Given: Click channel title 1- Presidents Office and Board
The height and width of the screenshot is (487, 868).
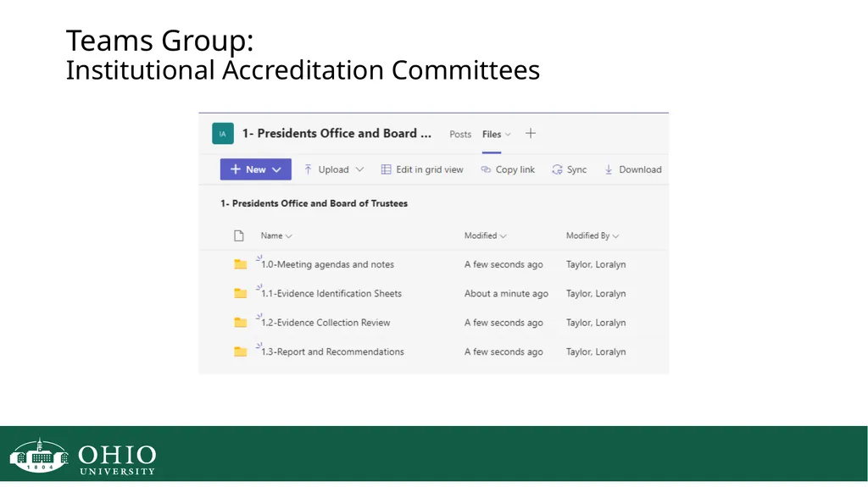Looking at the screenshot, I should point(337,133).
